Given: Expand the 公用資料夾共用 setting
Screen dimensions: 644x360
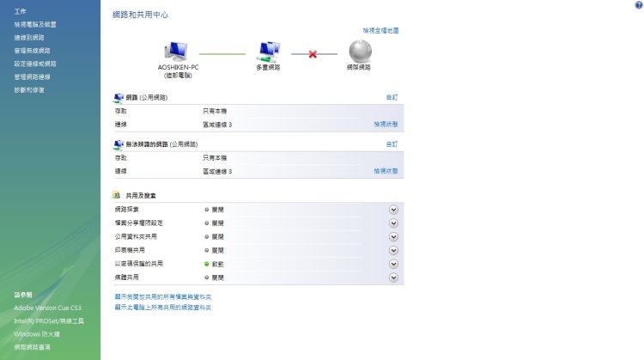Looking at the screenshot, I should click(393, 237).
